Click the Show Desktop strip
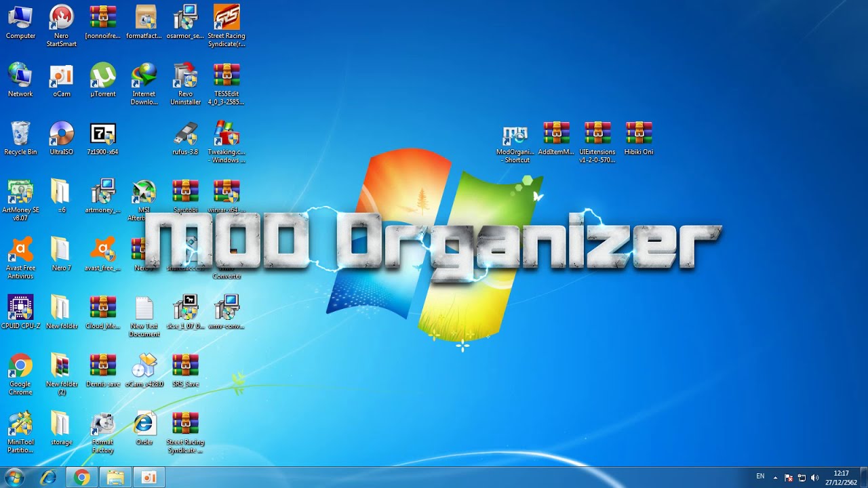 click(863, 478)
